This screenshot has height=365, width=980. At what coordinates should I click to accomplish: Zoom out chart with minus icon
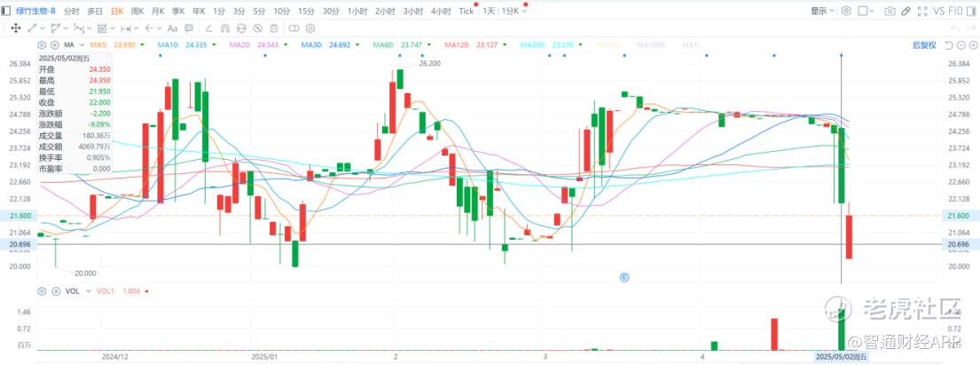point(961,45)
